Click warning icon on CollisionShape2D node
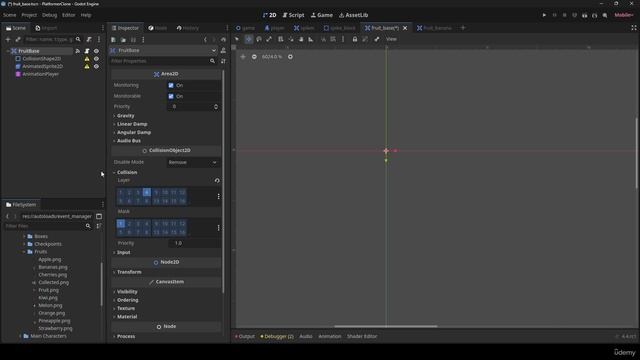Screen dimensions: 640x360 point(87,59)
